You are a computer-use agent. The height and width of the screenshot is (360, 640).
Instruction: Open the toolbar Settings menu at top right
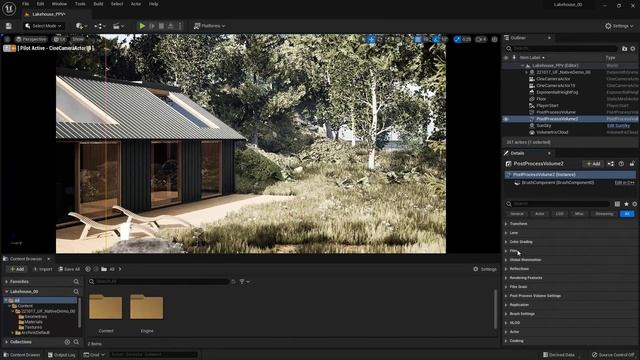pyautogui.click(x=619, y=26)
